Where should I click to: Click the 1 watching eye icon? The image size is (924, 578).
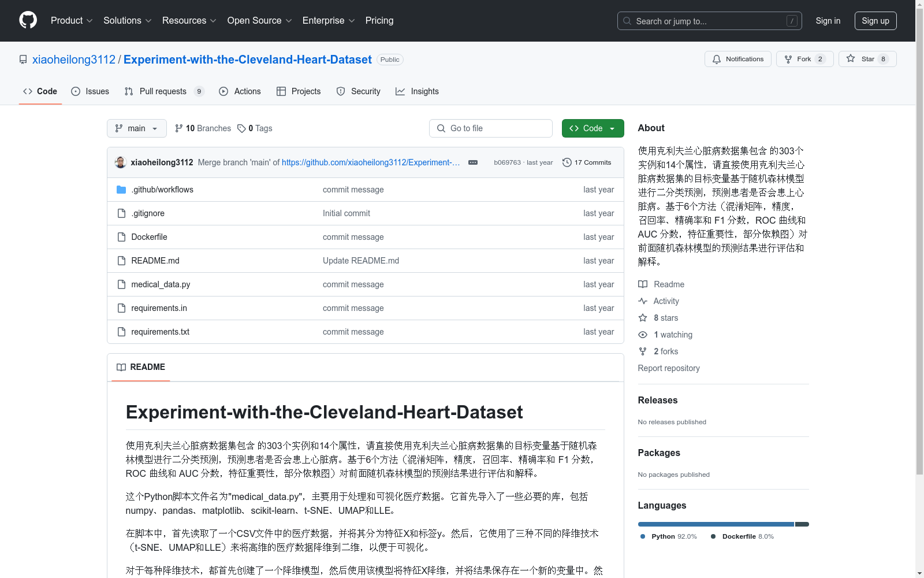click(x=643, y=335)
